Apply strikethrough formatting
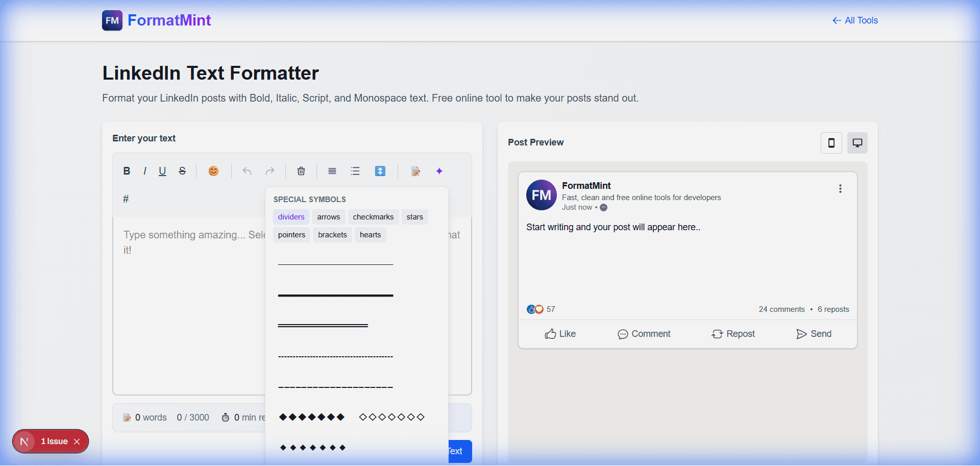This screenshot has width=980, height=466. pos(182,171)
